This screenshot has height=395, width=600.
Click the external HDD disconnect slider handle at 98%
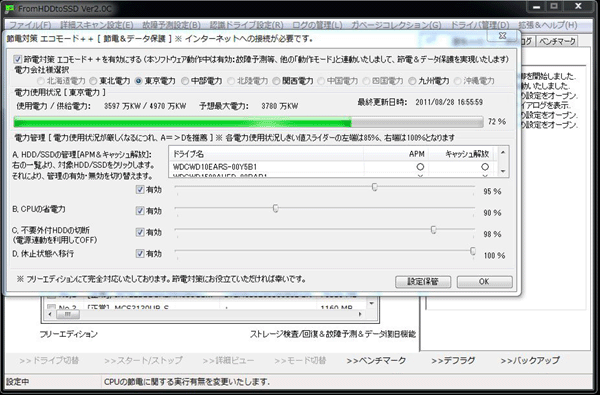434,230
